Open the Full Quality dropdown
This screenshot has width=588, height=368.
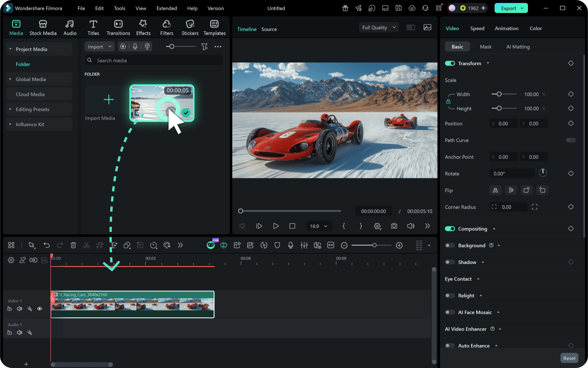379,28
